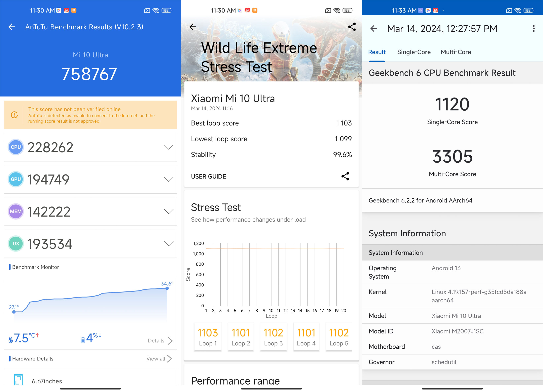Tap AnTuTu total score 758767
The width and height of the screenshot is (543, 392).
coord(89,74)
